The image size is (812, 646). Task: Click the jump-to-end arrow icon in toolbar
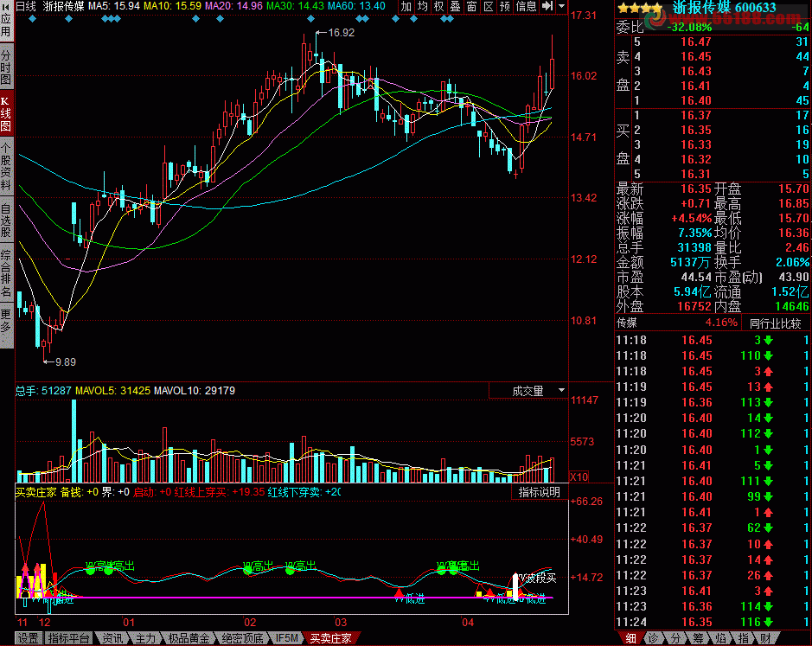(x=547, y=6)
